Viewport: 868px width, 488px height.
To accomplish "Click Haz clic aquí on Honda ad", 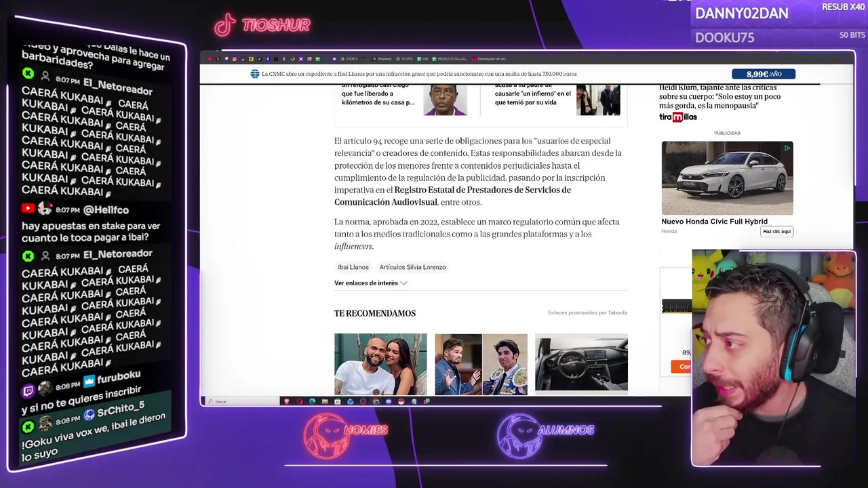I will click(x=776, y=231).
